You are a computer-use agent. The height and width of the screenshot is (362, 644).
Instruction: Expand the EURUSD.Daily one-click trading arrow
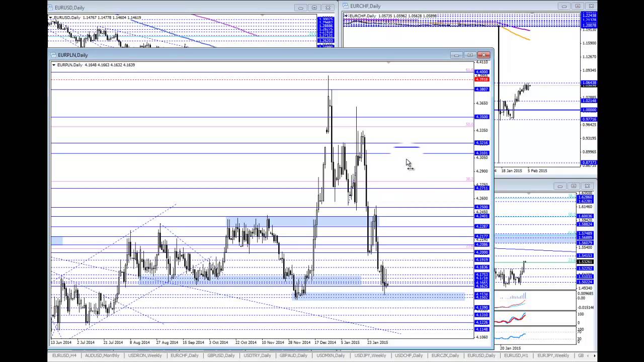click(50, 18)
